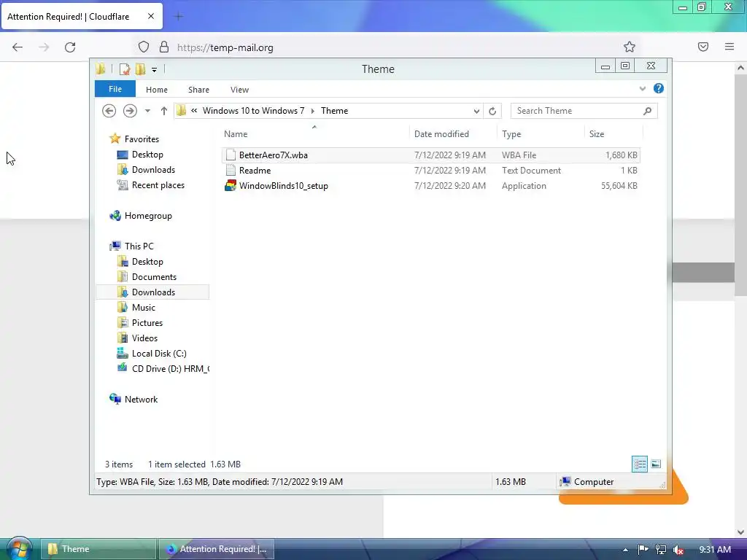Image resolution: width=747 pixels, height=560 pixels.
Task: Expand the ribbon with the chevron
Action: point(642,88)
